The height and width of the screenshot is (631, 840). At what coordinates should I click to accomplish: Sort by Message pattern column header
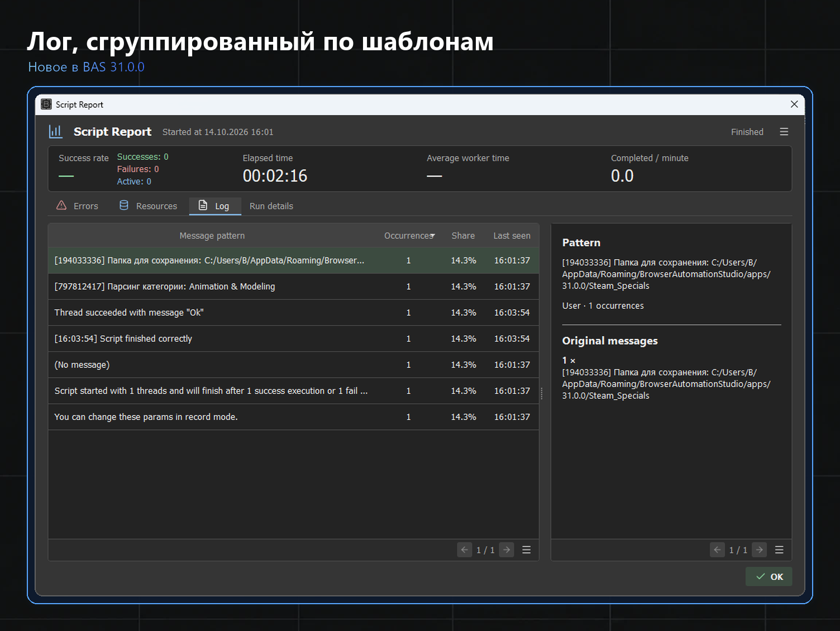212,236
